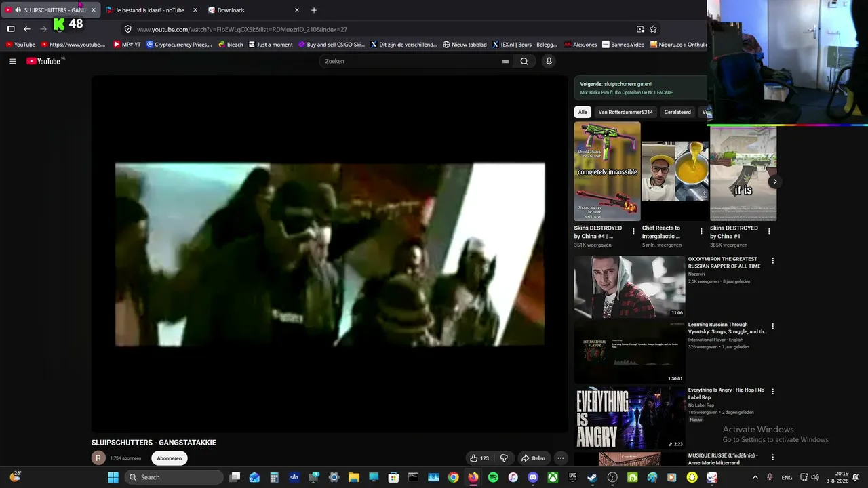Open options for Learning Russian Through Vysotsky video

click(x=772, y=327)
